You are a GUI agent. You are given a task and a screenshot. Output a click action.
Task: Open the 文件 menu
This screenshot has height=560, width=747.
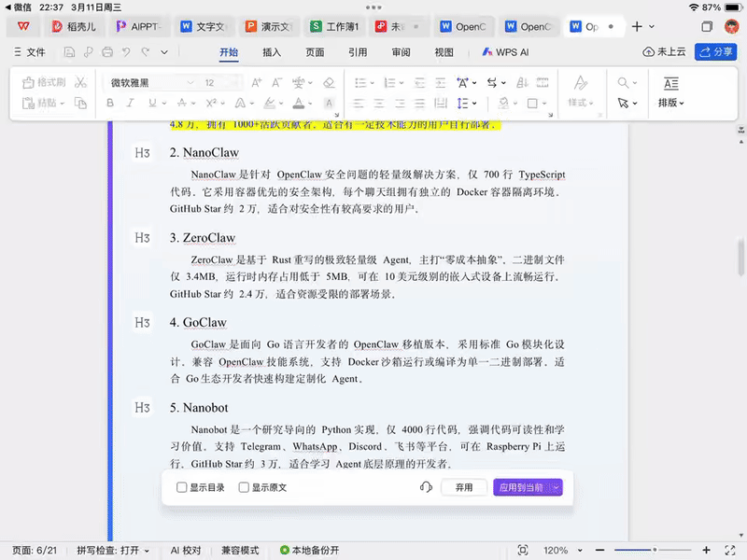tap(30, 52)
